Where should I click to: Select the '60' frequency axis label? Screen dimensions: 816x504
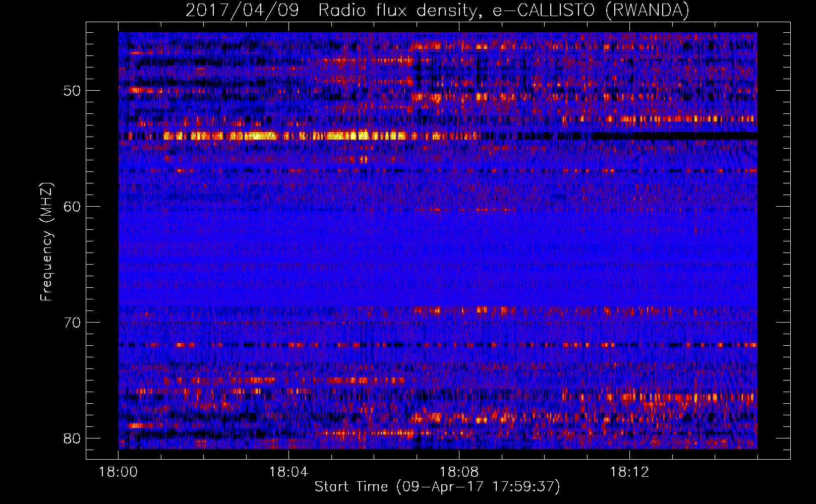click(x=72, y=207)
